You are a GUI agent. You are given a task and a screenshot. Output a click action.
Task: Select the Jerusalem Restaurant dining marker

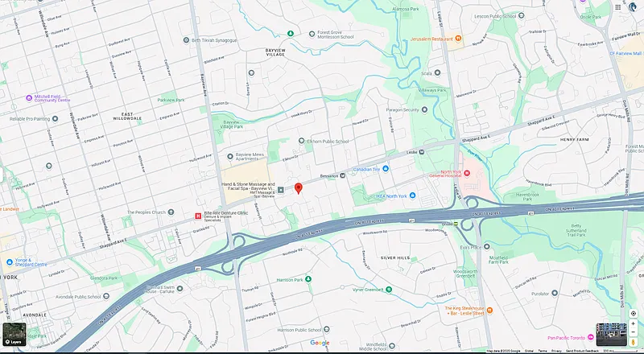(x=458, y=39)
